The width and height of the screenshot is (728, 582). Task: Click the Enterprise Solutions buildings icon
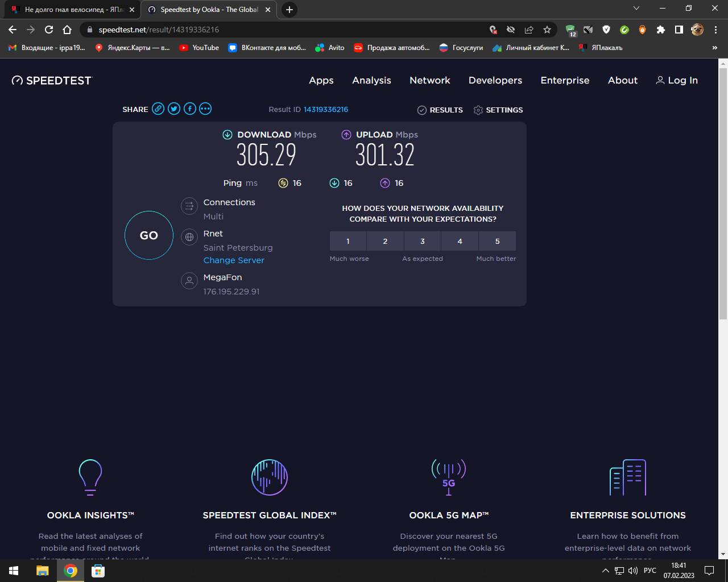click(628, 477)
